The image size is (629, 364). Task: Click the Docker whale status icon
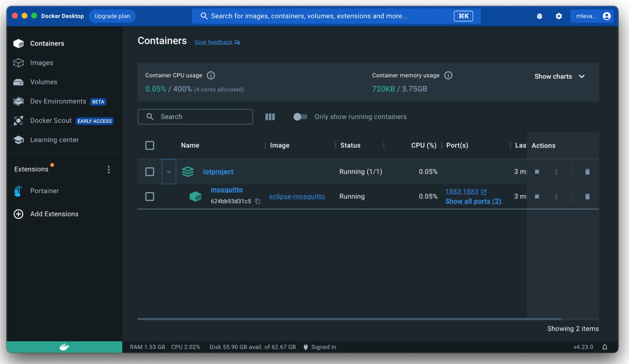(x=64, y=347)
